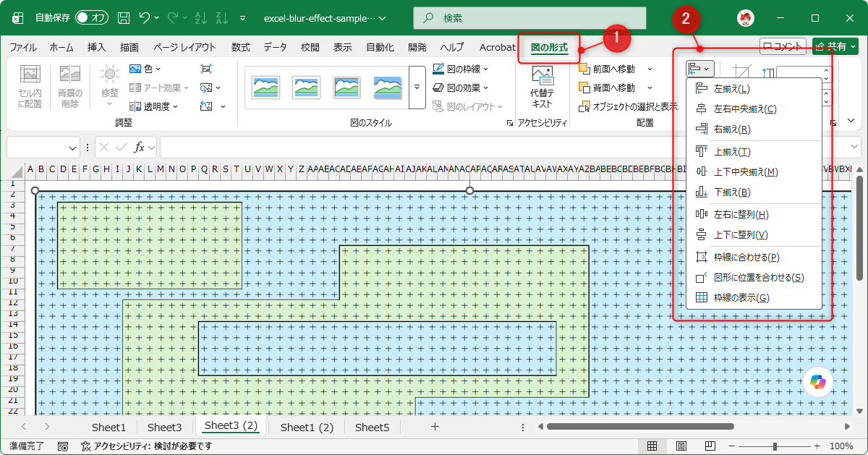Open the 修整 corrections tool
The image size is (868, 455).
click(110, 82)
